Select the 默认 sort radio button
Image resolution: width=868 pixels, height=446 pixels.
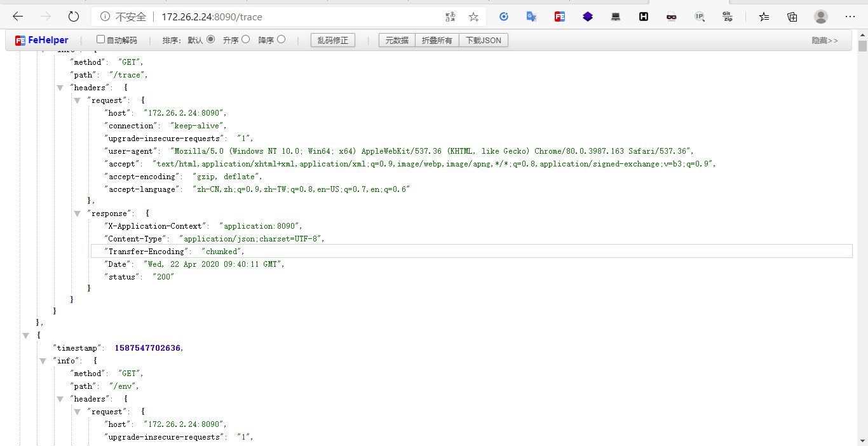coord(211,39)
